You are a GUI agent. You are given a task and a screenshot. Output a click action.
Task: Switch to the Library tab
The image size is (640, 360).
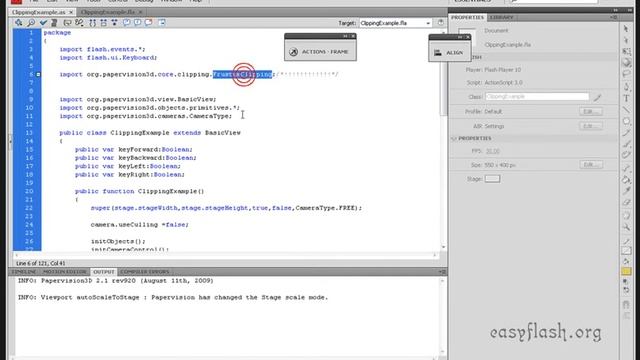(x=501, y=18)
